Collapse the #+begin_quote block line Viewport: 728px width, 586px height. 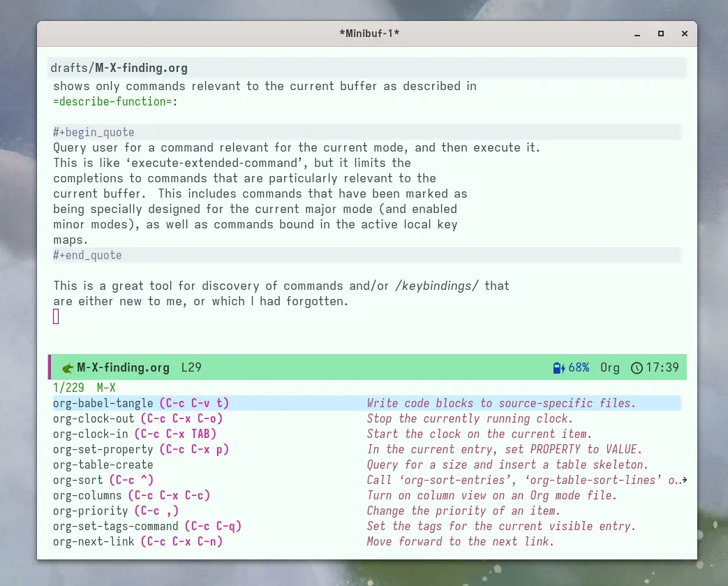94,133
